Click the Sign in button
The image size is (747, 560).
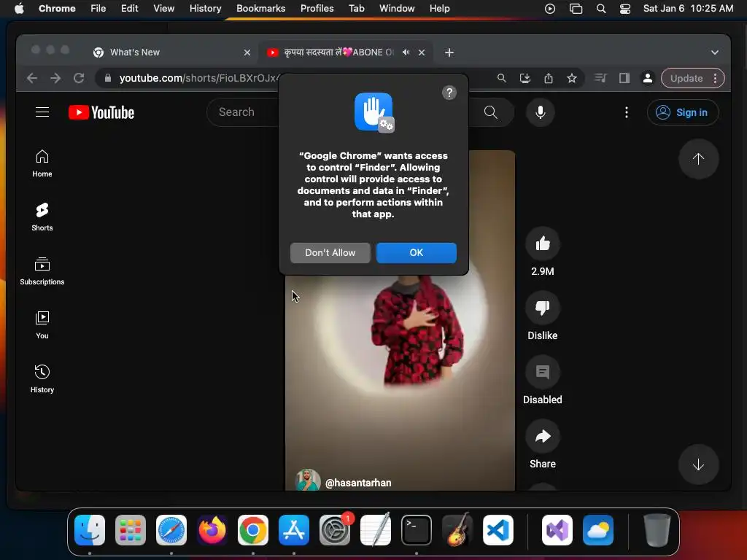coord(683,112)
